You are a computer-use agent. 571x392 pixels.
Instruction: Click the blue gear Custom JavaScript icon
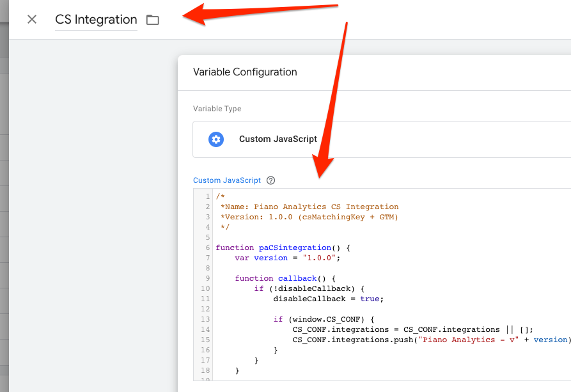pos(216,139)
